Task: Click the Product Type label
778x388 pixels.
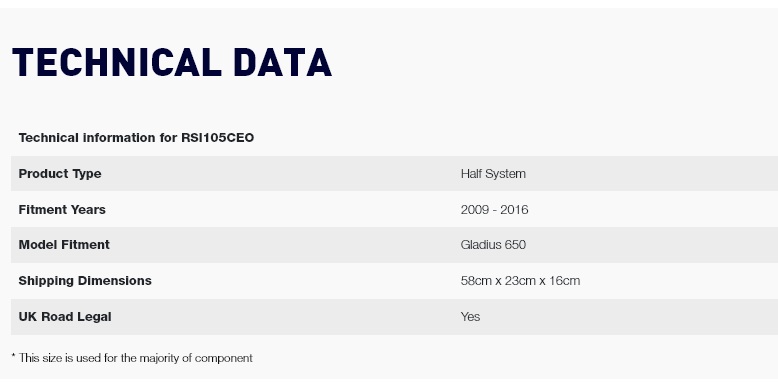Action: coord(60,174)
